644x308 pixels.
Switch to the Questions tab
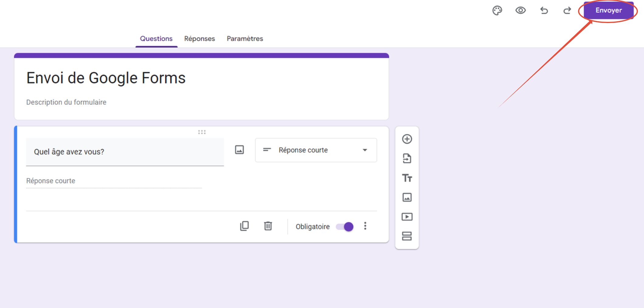156,39
